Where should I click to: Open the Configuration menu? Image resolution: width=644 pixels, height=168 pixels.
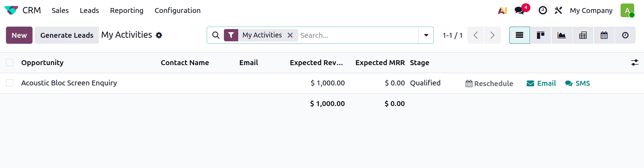[x=178, y=10]
